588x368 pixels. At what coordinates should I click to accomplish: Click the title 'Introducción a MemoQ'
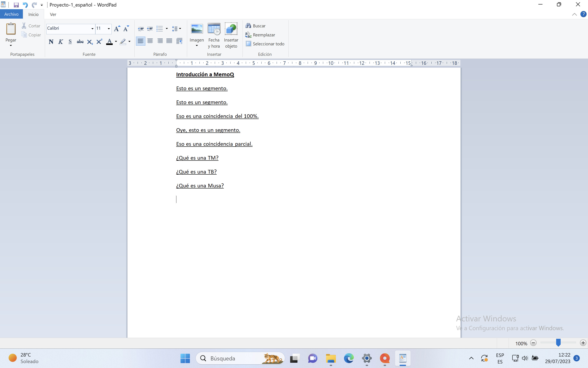click(x=205, y=74)
